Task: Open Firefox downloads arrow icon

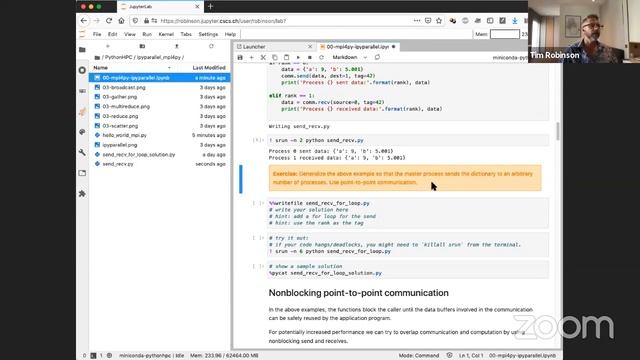Action: tap(515, 20)
